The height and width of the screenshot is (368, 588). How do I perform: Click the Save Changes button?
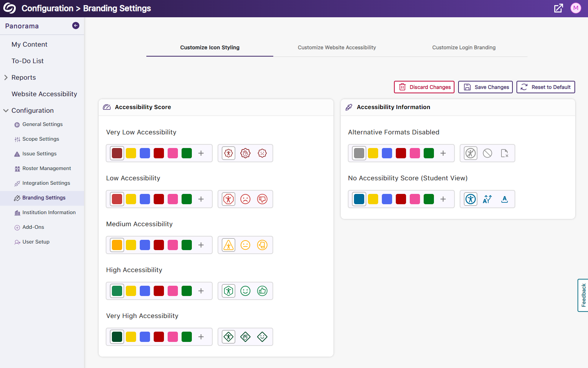pos(485,87)
